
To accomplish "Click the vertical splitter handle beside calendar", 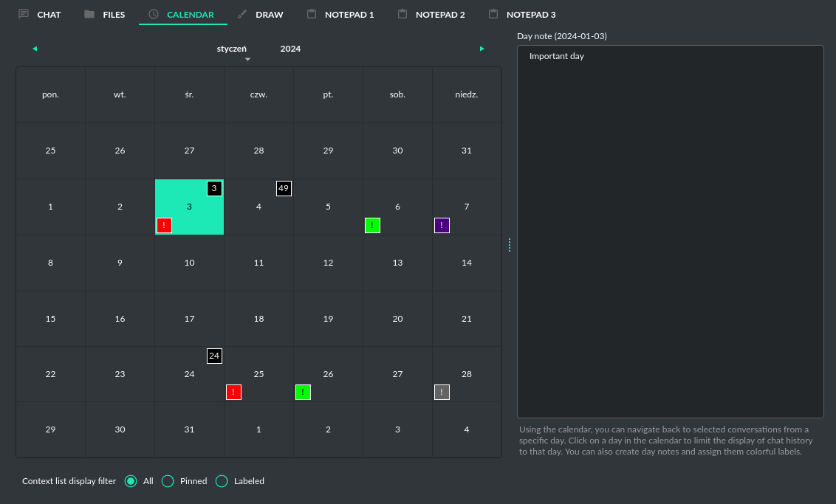I will tap(510, 245).
